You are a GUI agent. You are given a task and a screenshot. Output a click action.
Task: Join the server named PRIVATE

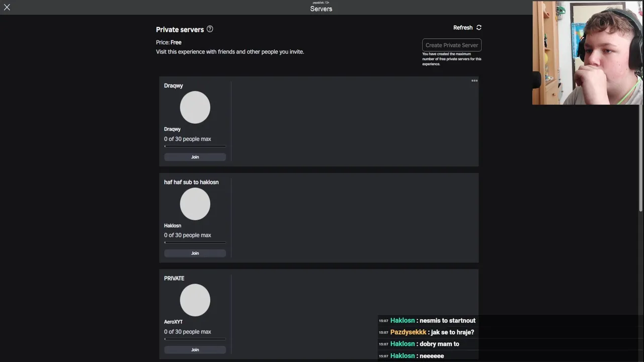pos(195,349)
